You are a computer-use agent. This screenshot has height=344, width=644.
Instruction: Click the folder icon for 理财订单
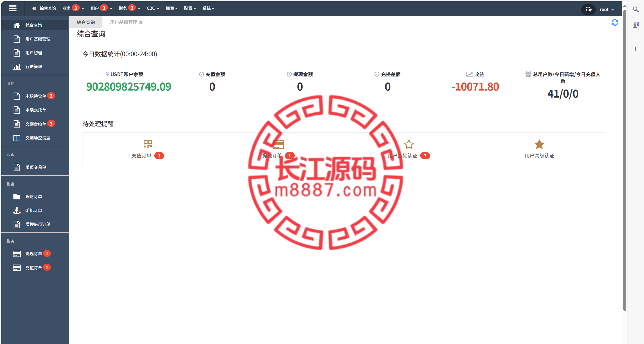click(x=17, y=196)
